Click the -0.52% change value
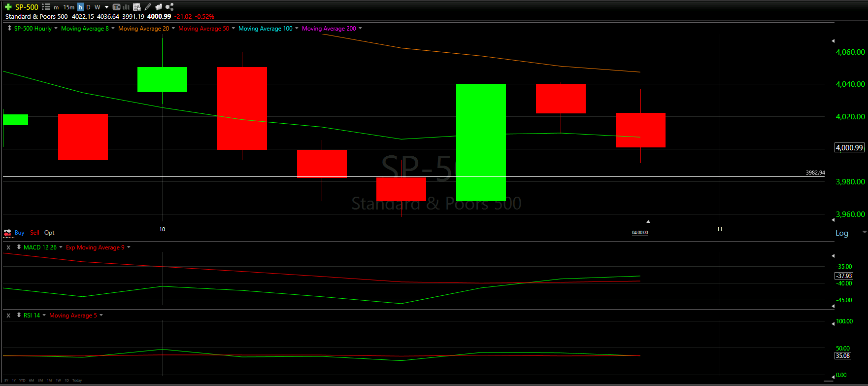 [x=205, y=16]
